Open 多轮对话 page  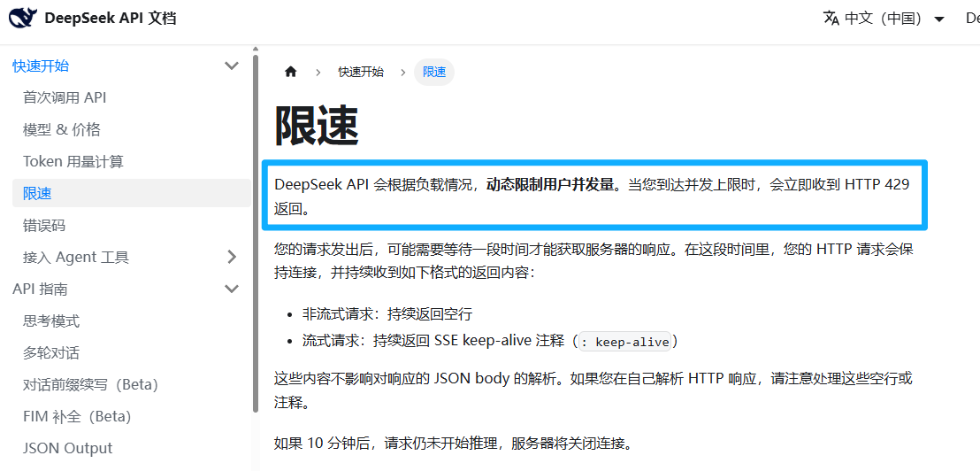point(50,352)
